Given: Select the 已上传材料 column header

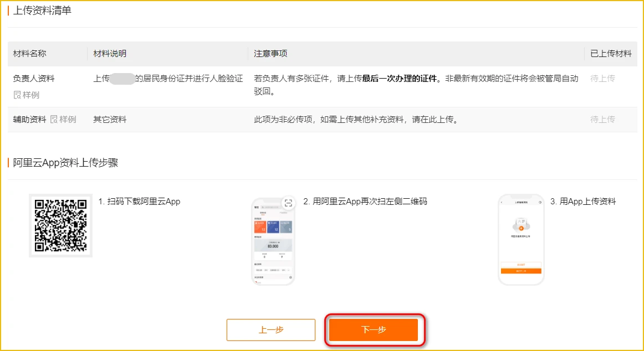Looking at the screenshot, I should (x=611, y=54).
